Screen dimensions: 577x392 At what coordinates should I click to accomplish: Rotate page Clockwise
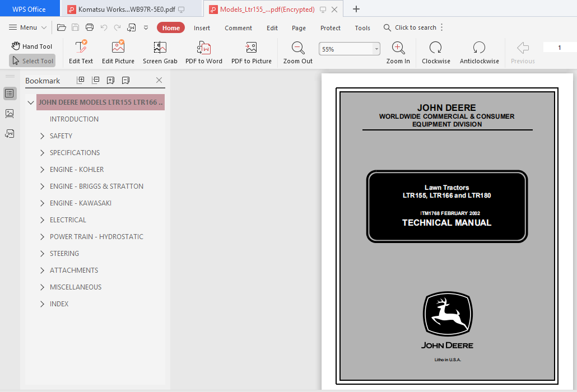(436, 52)
